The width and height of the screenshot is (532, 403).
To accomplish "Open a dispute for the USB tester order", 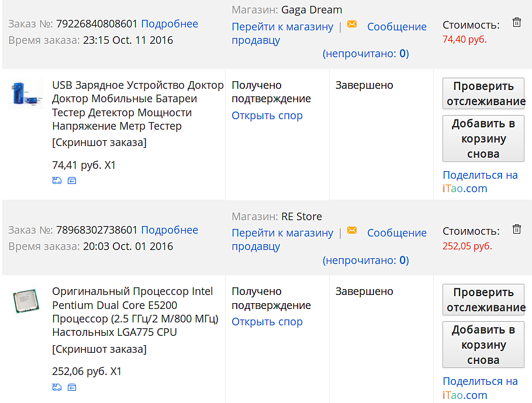I will coord(267,116).
